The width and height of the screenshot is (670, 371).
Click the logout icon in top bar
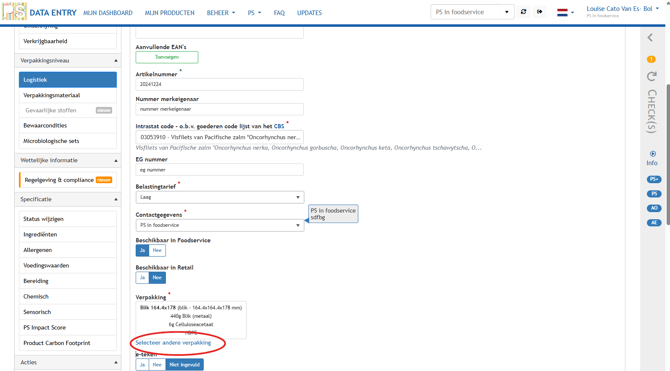point(540,12)
